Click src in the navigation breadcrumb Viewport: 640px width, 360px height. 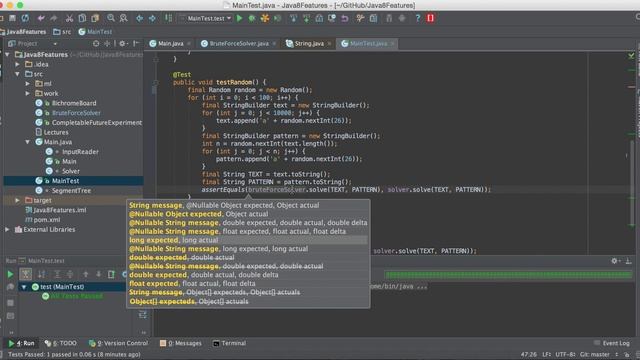click(x=62, y=32)
